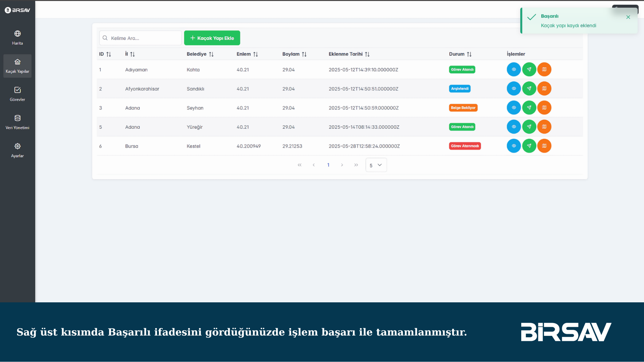Go to Veri Yönetimi in the sidebar

coord(17,122)
